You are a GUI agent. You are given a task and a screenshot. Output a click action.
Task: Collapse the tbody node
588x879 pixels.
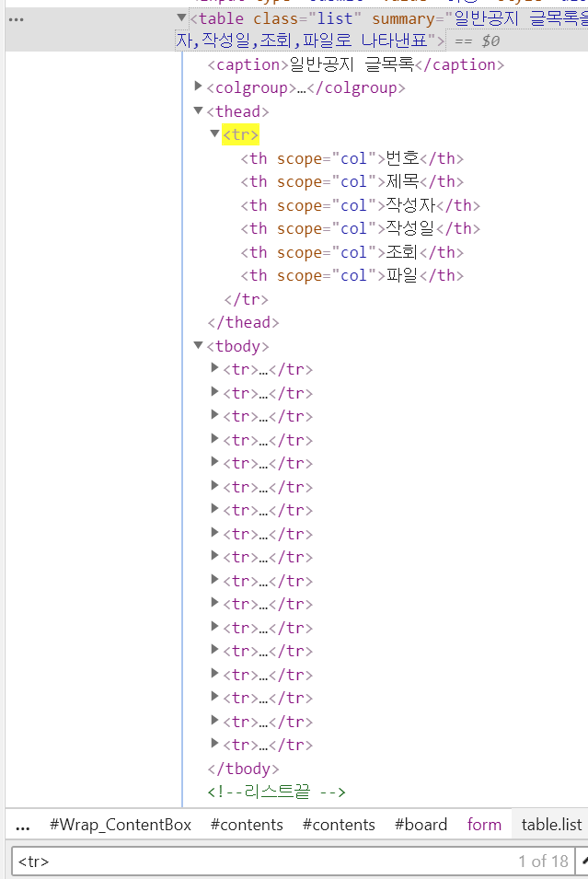[x=199, y=346]
